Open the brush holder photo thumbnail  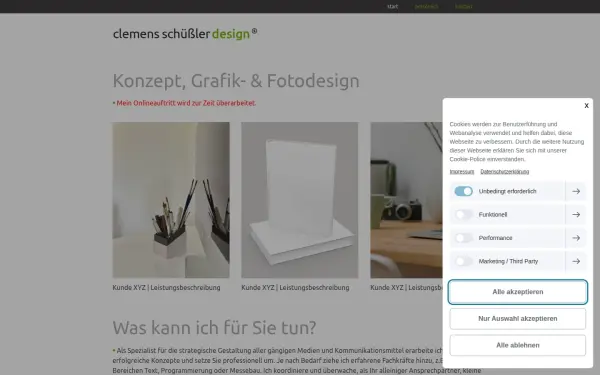(171, 200)
